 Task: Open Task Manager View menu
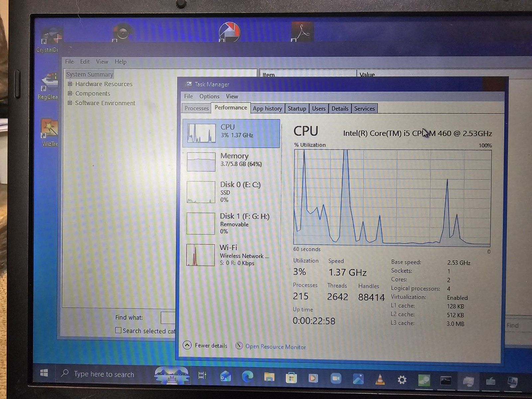(x=232, y=96)
